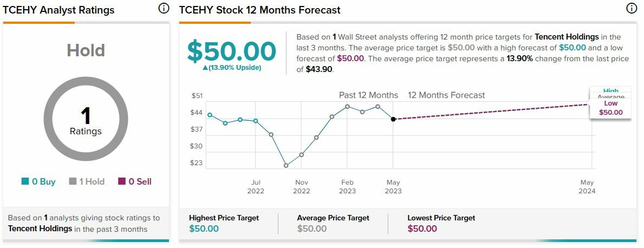This screenshot has height=248, width=644.
Task: Click Tencent Holdings text below ratings chart
Action: pos(40,229)
